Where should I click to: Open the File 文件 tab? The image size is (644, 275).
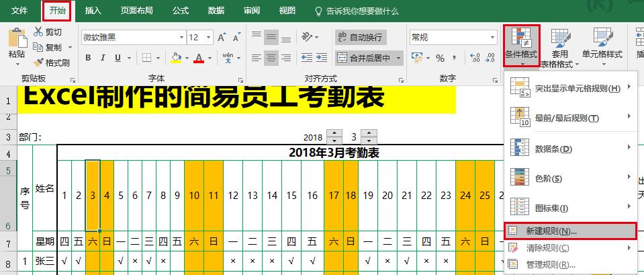tap(19, 11)
